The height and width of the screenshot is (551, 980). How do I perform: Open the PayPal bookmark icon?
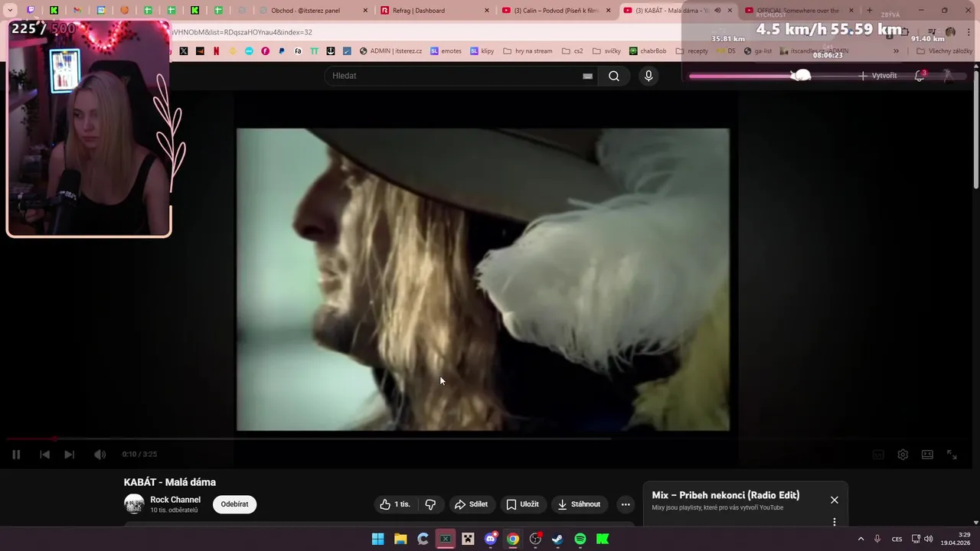[x=282, y=51]
